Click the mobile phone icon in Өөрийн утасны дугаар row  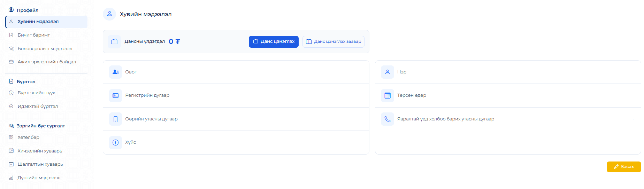tap(116, 119)
